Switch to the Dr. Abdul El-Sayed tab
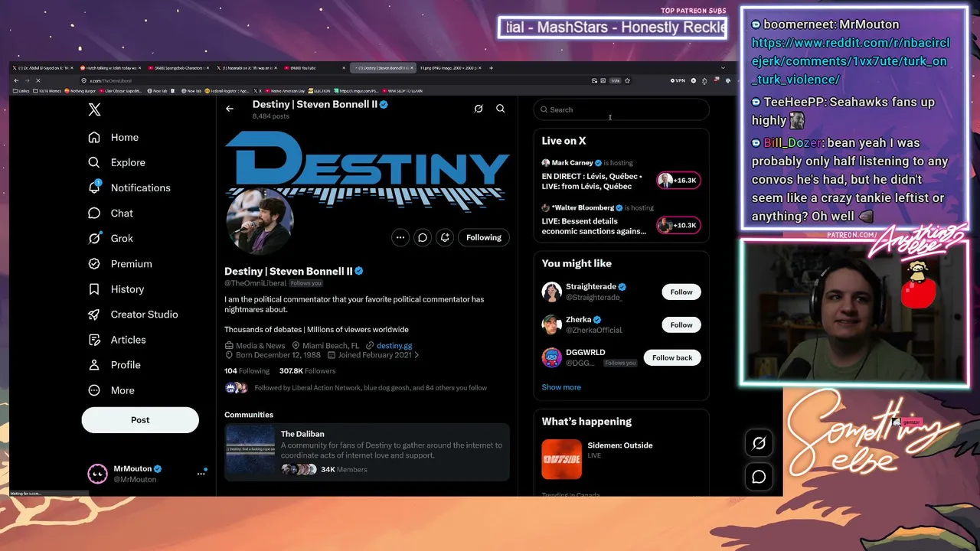The image size is (980, 551). click(42, 67)
